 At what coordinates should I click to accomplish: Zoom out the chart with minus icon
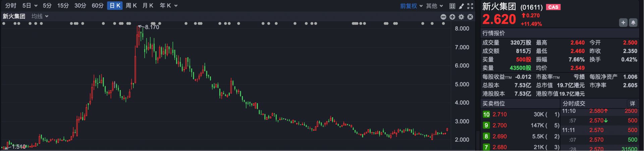[443, 17]
